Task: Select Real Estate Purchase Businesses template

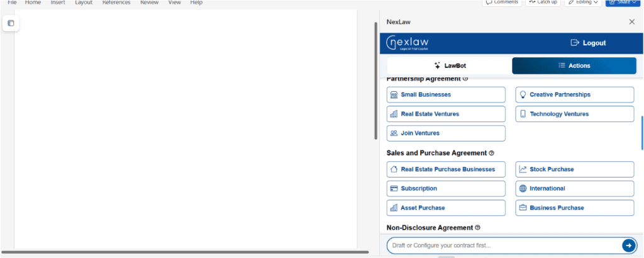Action: [446, 169]
